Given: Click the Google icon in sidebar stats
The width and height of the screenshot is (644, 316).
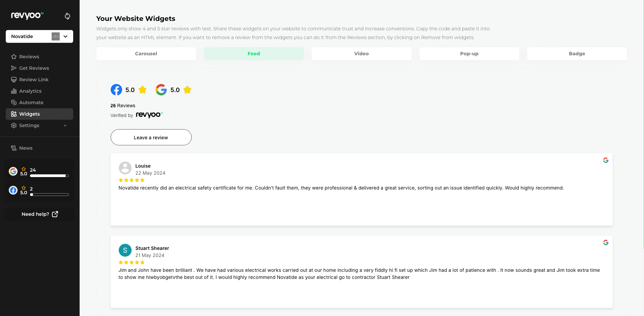Looking at the screenshot, I should coord(13,171).
